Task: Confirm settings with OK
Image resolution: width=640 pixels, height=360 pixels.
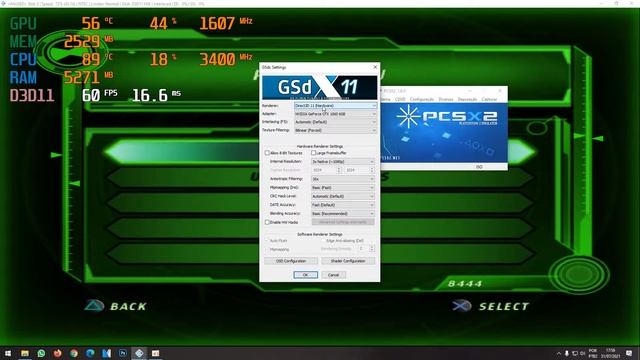Action: coord(305,275)
